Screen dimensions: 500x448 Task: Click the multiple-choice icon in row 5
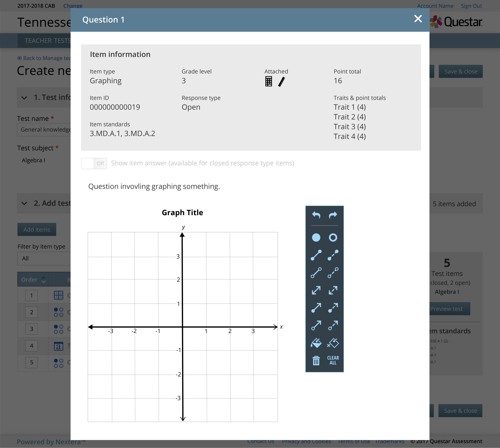(59, 363)
